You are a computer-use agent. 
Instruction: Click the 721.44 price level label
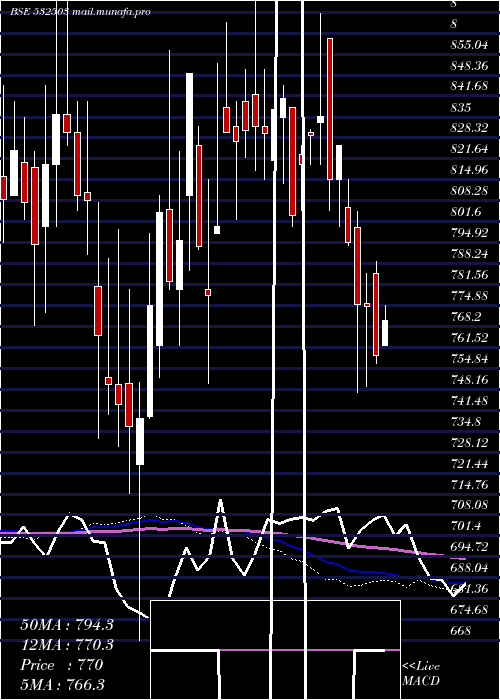tap(471, 464)
